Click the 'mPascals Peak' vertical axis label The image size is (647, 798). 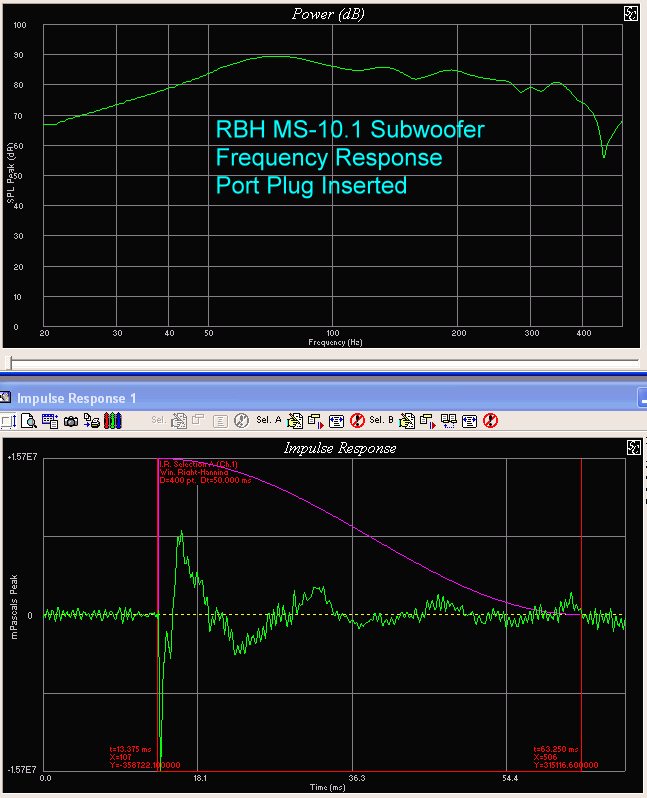[x=14, y=607]
